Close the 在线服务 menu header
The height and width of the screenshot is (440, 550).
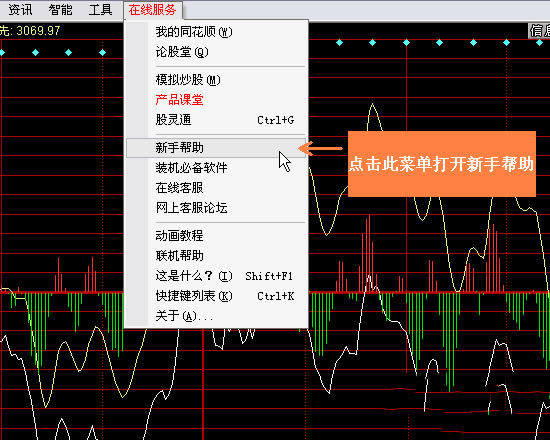coord(153,10)
